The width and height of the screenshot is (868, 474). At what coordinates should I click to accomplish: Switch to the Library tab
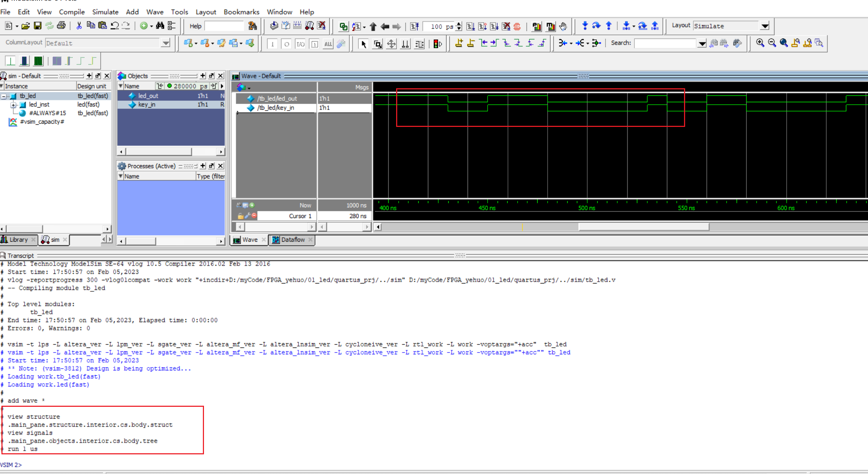pos(19,240)
